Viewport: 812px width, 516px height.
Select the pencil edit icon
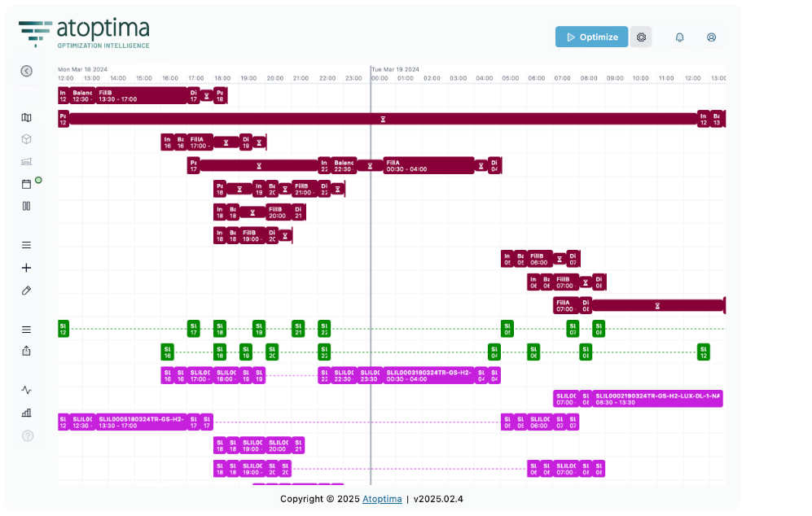(x=27, y=291)
